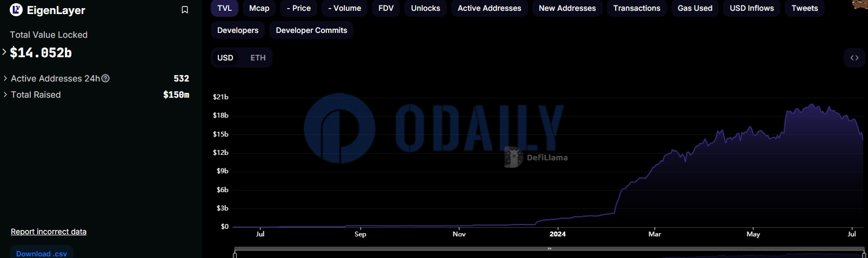This screenshot has width=868, height=258.
Task: Enable the Price chart metric
Action: tap(299, 8)
